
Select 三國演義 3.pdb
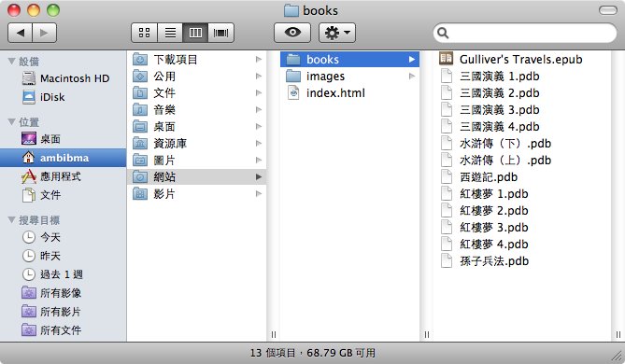(521, 109)
